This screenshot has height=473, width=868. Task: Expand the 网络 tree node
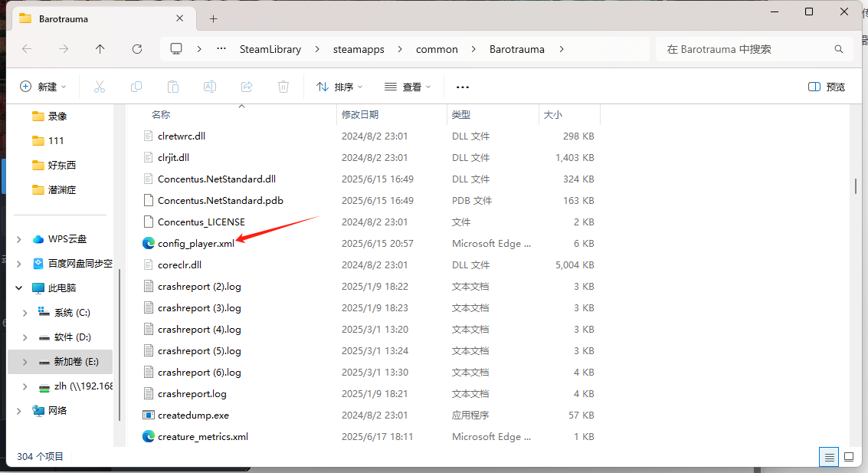coord(19,410)
